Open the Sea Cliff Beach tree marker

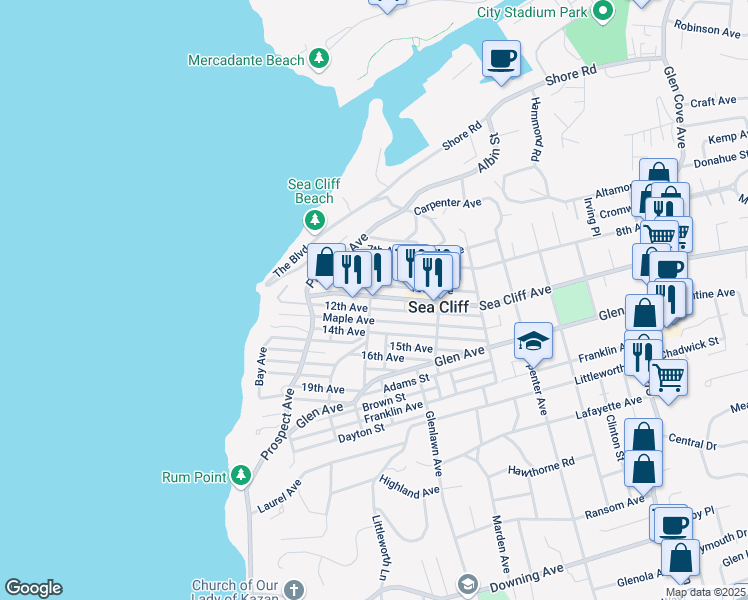point(315,219)
